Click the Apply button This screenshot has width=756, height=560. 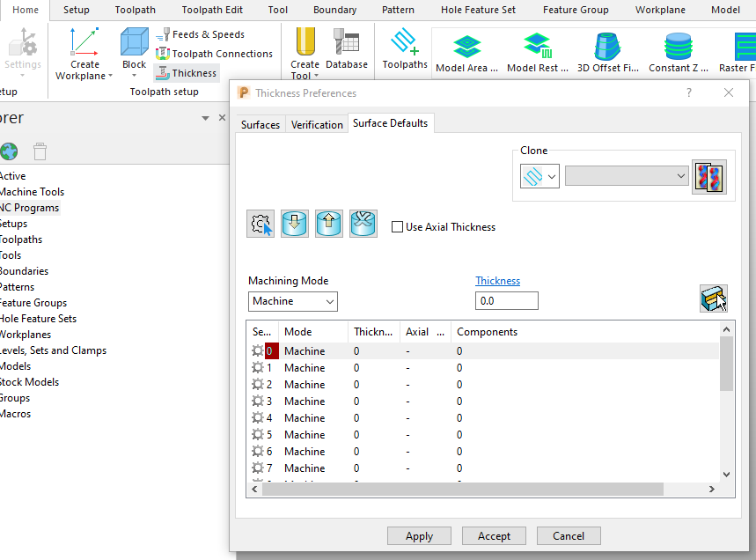tap(419, 535)
